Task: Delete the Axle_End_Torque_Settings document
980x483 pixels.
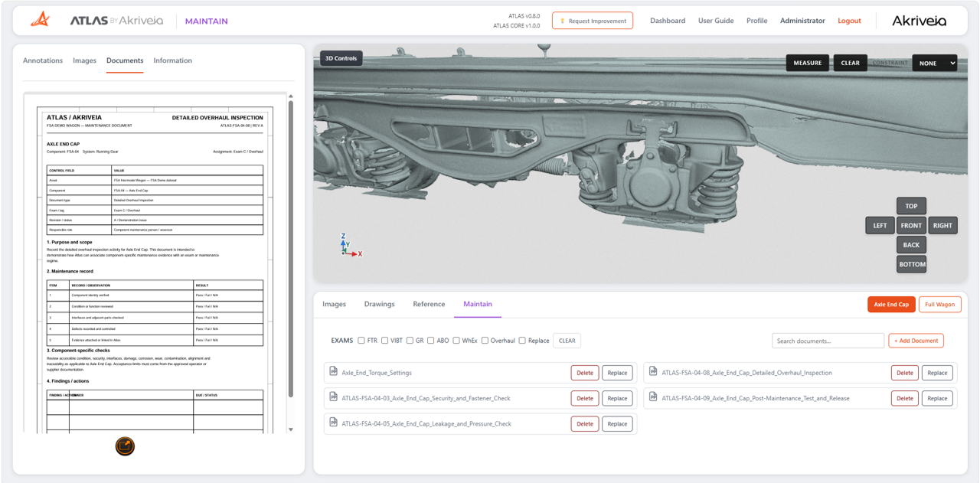Action: coord(585,373)
